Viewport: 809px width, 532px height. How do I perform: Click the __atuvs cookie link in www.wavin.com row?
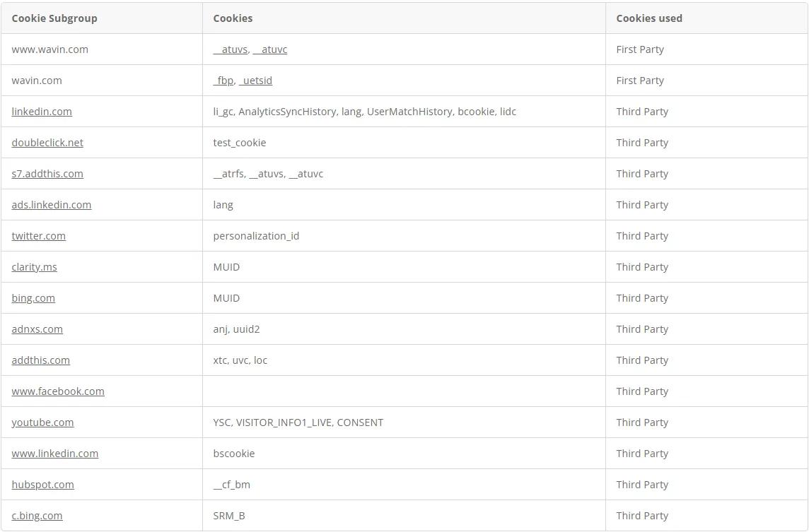pyautogui.click(x=231, y=49)
